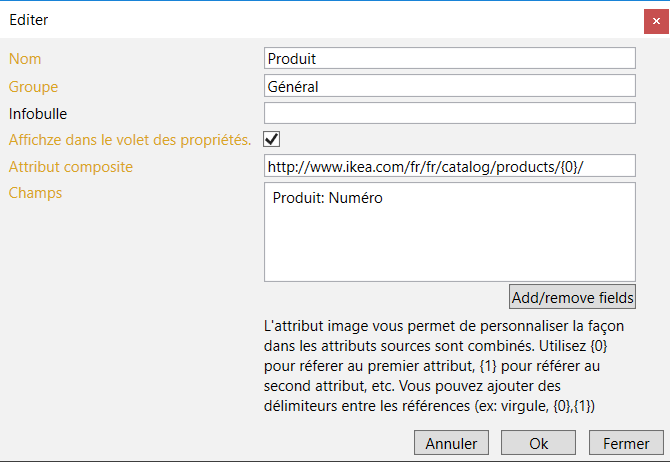Click the "Editer" window title

point(29,20)
